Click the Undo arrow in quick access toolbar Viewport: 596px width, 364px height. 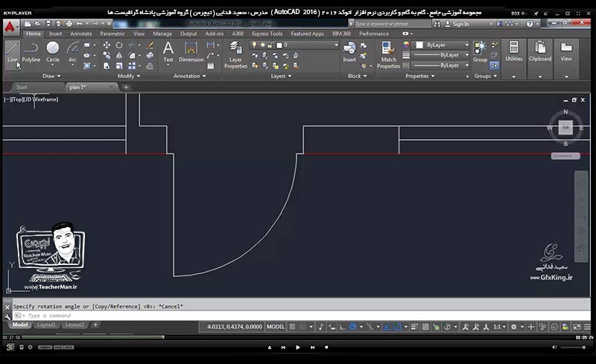point(80,24)
